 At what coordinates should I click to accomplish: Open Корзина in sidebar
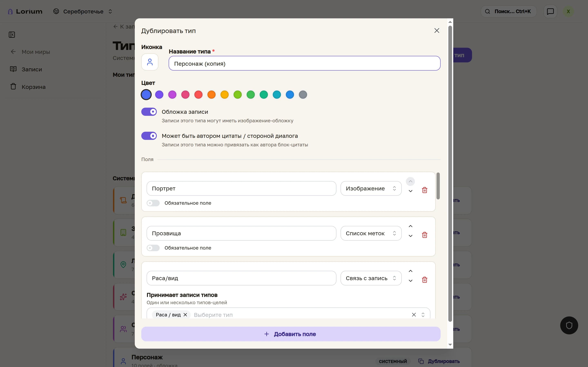33,87
